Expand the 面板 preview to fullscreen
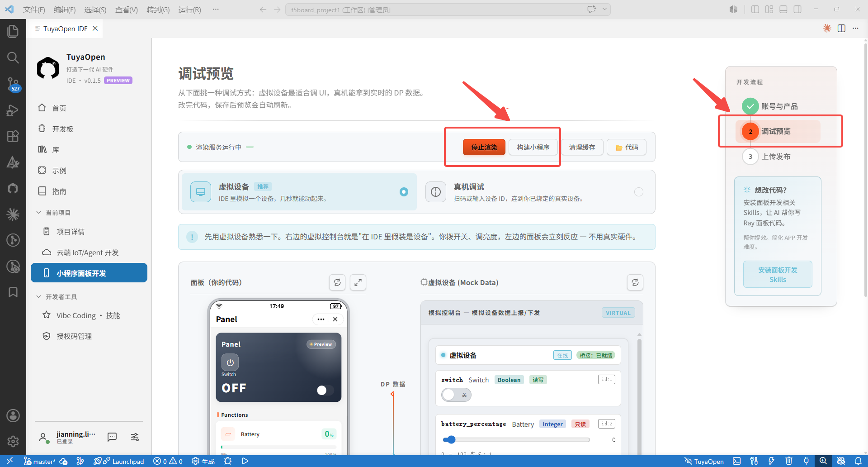868x467 pixels. tap(358, 282)
